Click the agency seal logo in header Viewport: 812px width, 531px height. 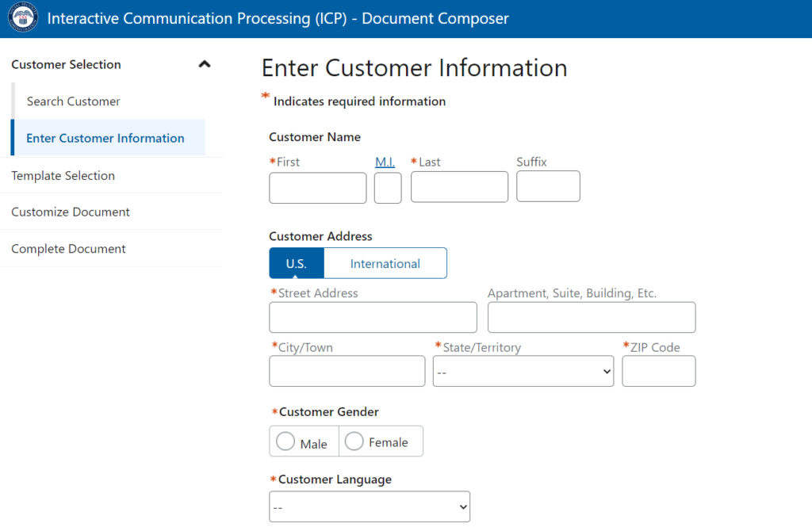[23, 18]
